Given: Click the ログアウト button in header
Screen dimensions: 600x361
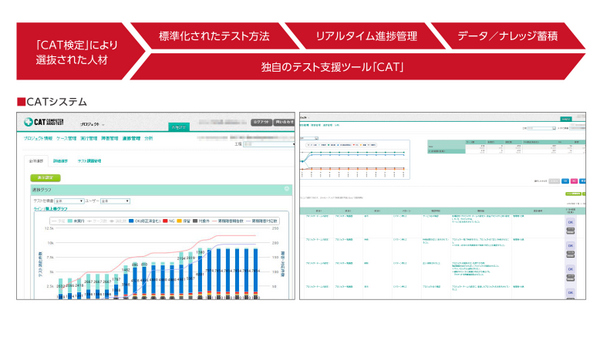Looking at the screenshot, I should click(261, 122).
